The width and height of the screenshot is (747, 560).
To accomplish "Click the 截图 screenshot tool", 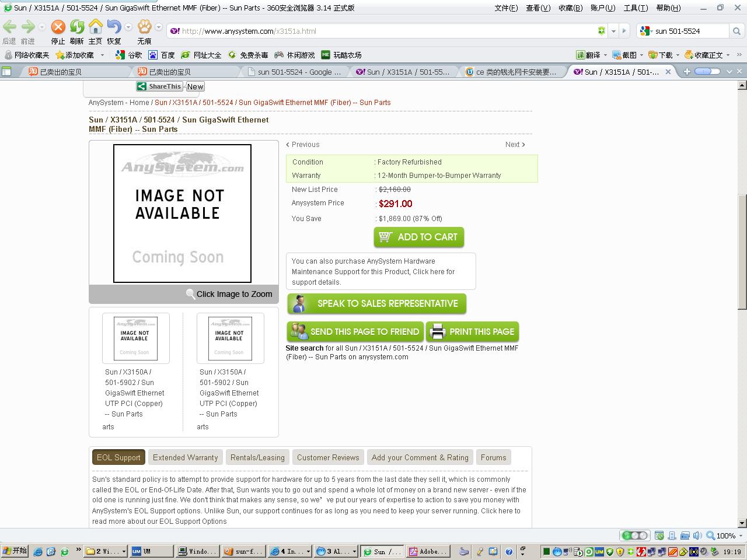I will tap(624, 55).
